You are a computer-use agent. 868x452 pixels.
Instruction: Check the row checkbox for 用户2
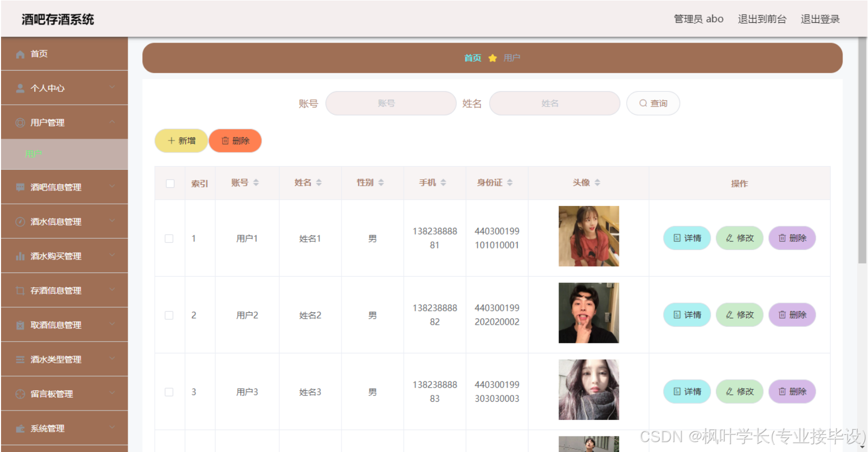click(x=169, y=316)
